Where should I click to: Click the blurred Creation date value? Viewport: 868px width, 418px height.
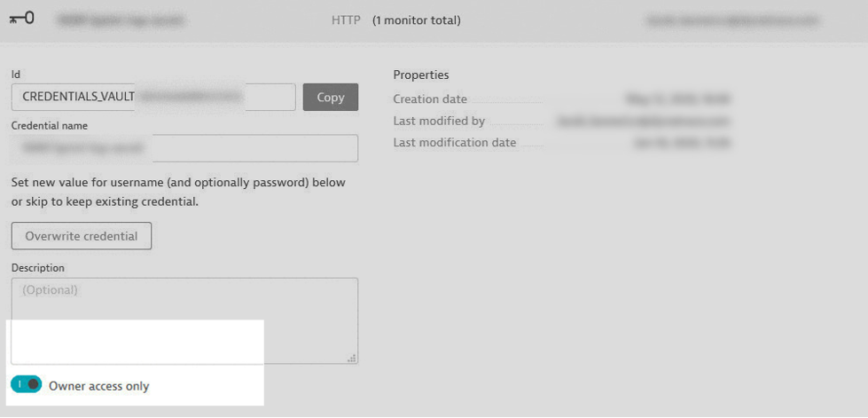(678, 99)
